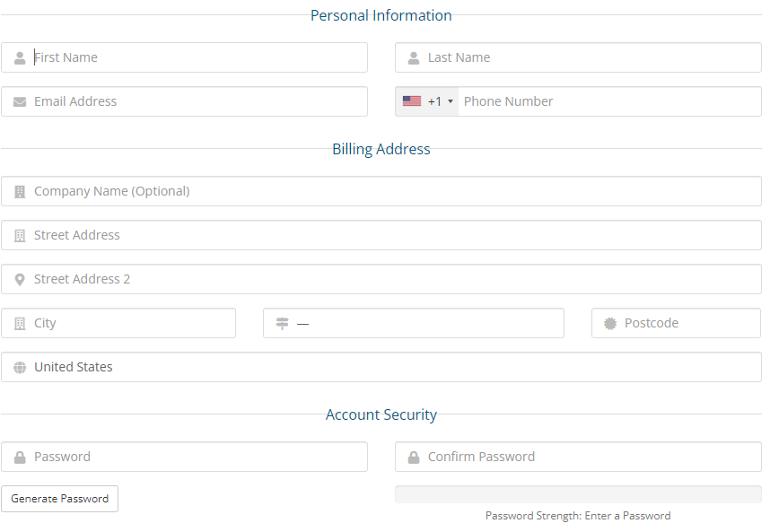Focus the Postcode input field
Screen dimensions: 770x532
[x=687, y=323]
